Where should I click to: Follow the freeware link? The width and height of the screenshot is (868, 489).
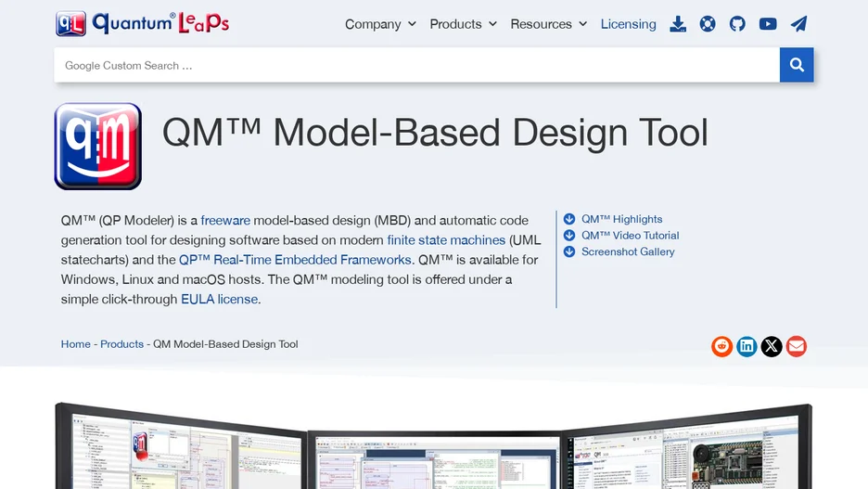(x=225, y=221)
